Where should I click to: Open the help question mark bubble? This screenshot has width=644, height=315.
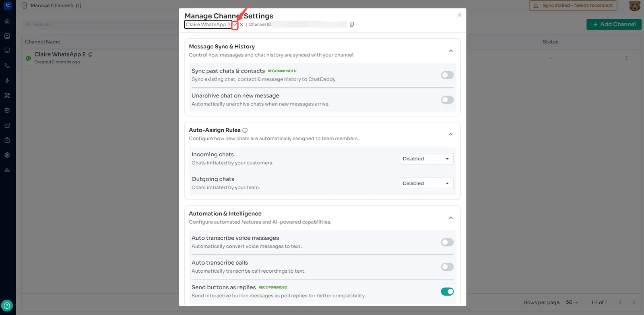tap(7, 305)
